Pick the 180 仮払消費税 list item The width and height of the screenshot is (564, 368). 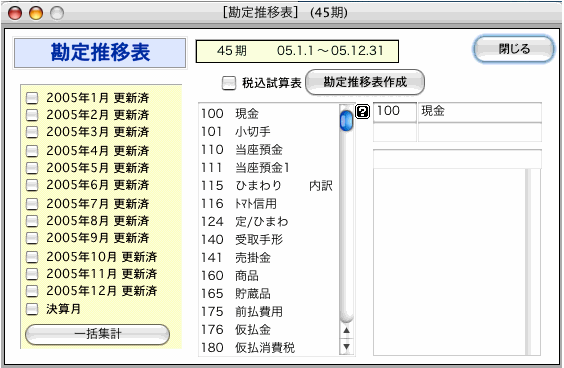coord(268,347)
